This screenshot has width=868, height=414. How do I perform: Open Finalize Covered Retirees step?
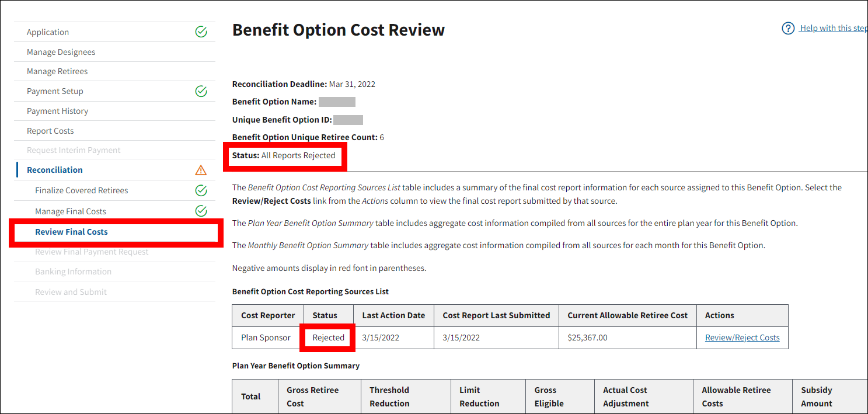pos(81,190)
